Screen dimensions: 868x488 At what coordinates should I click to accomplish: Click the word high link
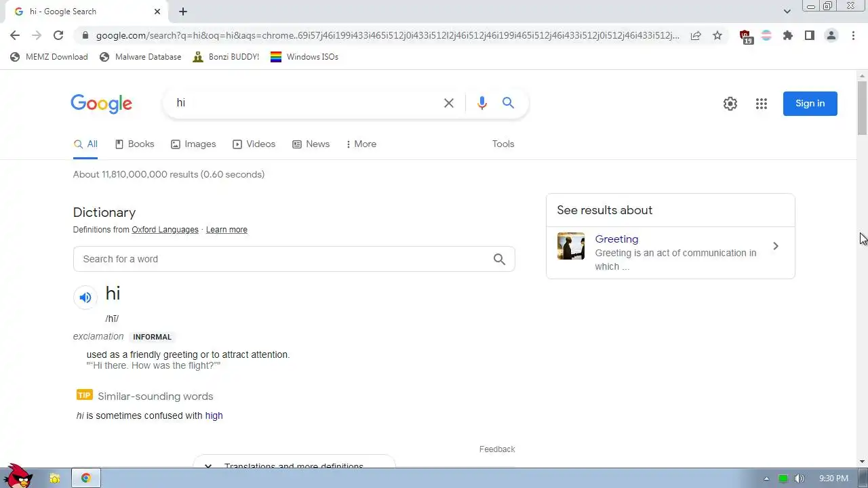(214, 415)
